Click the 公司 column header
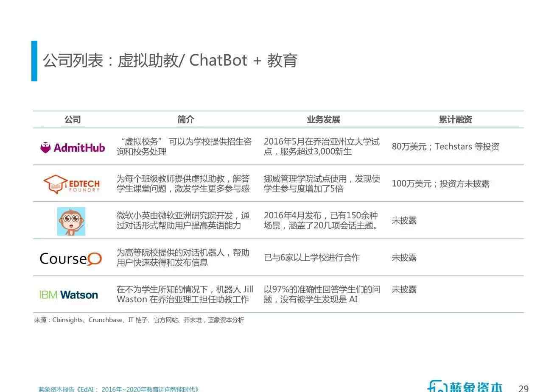The width and height of the screenshot is (543, 392). click(x=73, y=120)
